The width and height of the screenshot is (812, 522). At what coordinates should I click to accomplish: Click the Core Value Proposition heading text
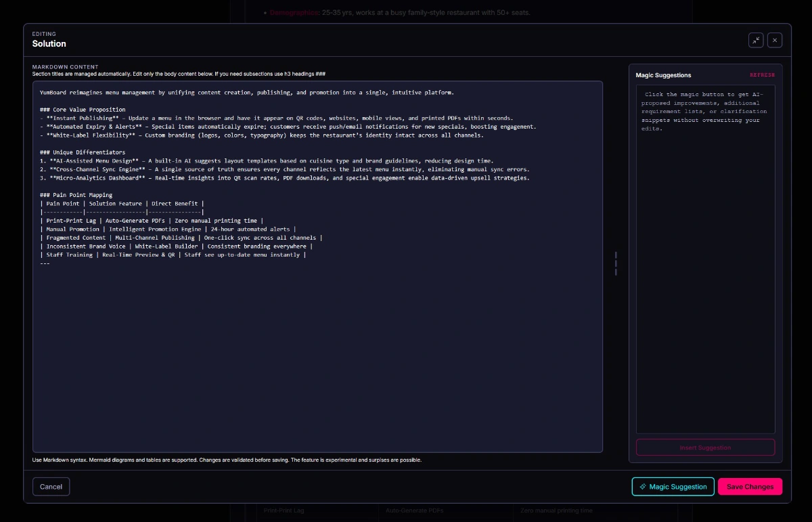83,109
